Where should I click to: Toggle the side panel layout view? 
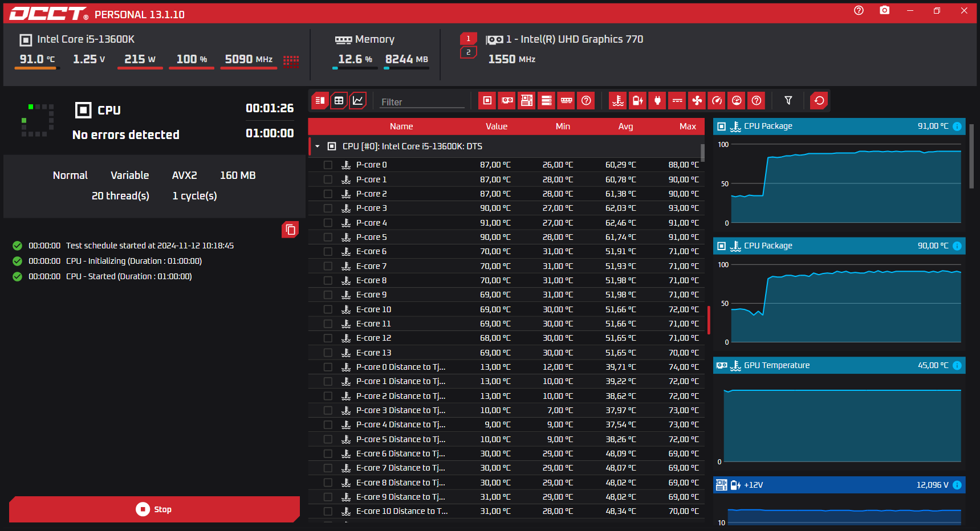pos(320,101)
